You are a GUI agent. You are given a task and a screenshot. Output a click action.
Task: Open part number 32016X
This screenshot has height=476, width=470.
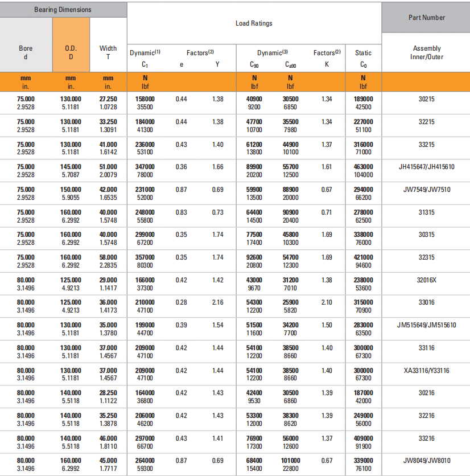426,280
